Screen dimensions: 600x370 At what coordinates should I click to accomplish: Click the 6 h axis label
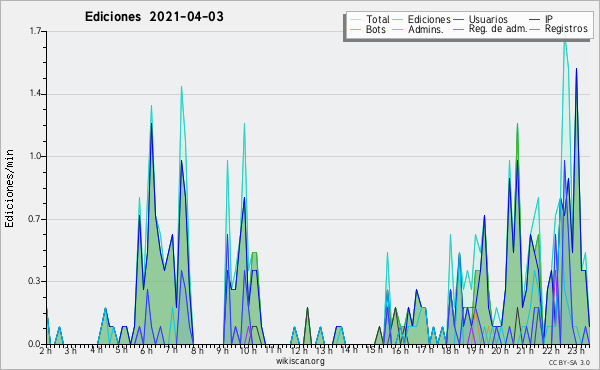(146, 350)
